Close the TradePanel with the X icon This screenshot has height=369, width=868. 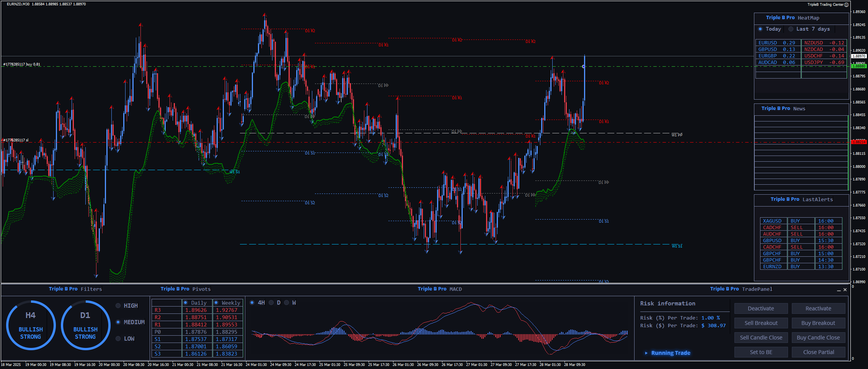(x=845, y=290)
